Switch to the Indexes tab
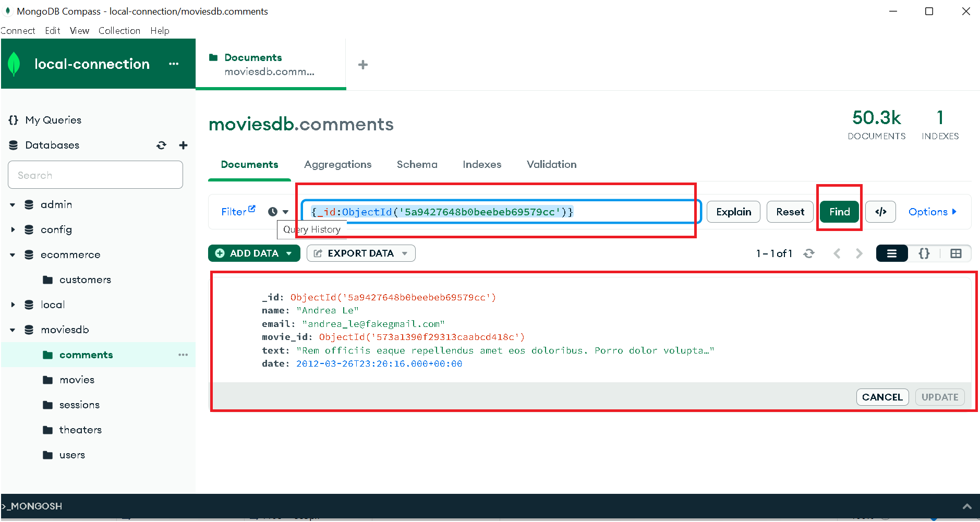The width and height of the screenshot is (980, 522). 482,165
